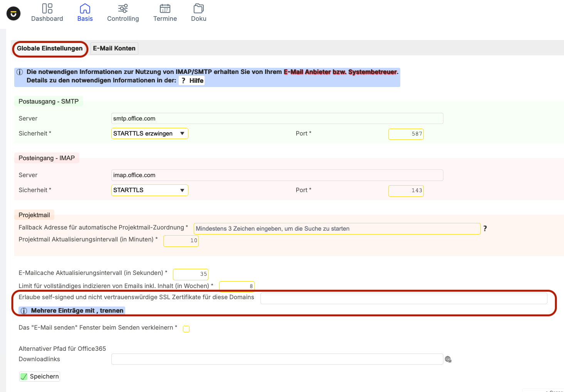Click SMTP port field showing 587
Screen dimensions: 564x392
(x=406, y=134)
